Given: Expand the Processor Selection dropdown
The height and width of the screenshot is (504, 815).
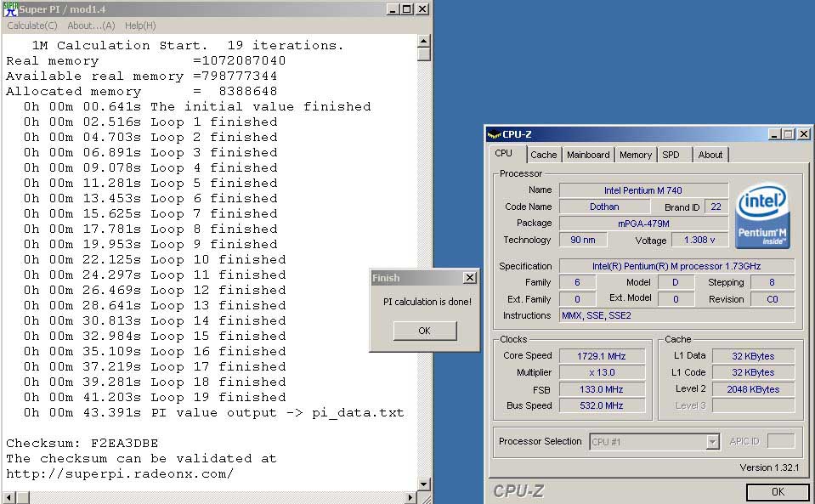Looking at the screenshot, I should tap(713, 442).
